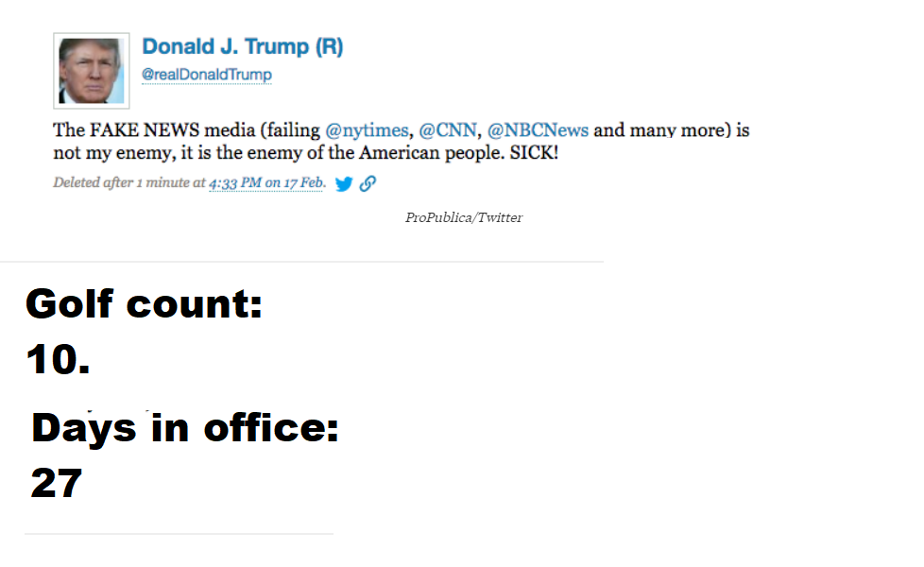Click the 'Golf count:' heading
This screenshot has height=567, width=924.
(x=144, y=304)
